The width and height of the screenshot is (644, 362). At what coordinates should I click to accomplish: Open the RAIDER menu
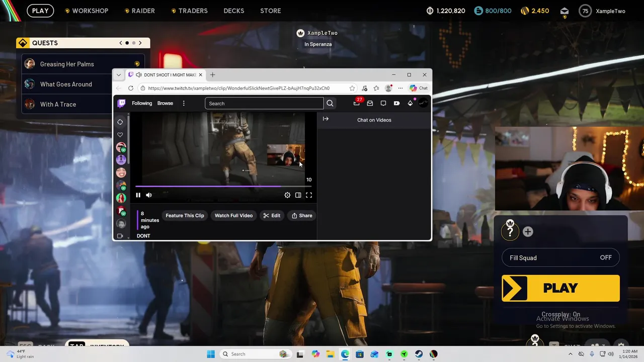tap(143, 11)
